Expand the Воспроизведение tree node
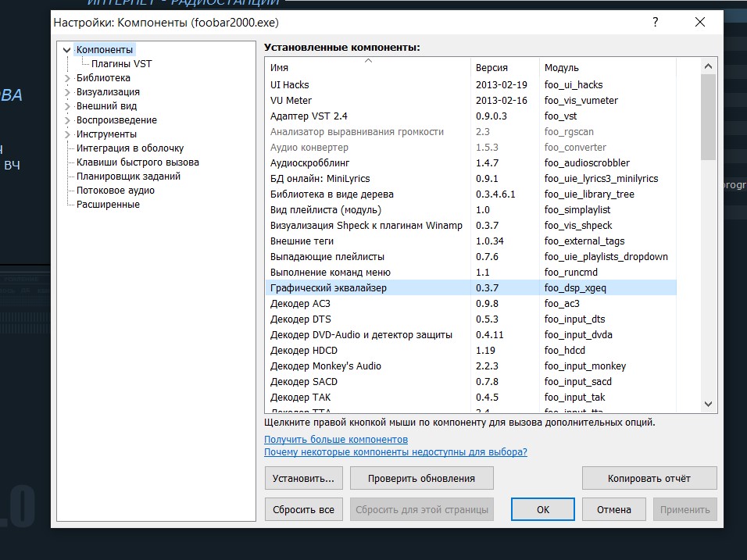The image size is (747, 560). click(x=67, y=120)
